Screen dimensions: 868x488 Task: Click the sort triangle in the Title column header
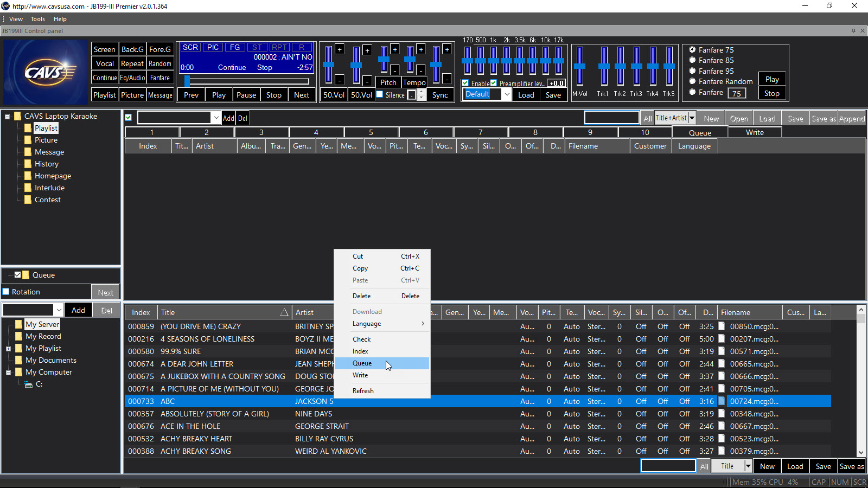284,312
